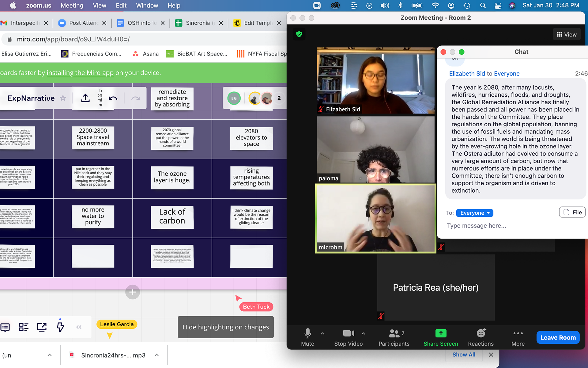Open the Miro export board icon

point(85,98)
